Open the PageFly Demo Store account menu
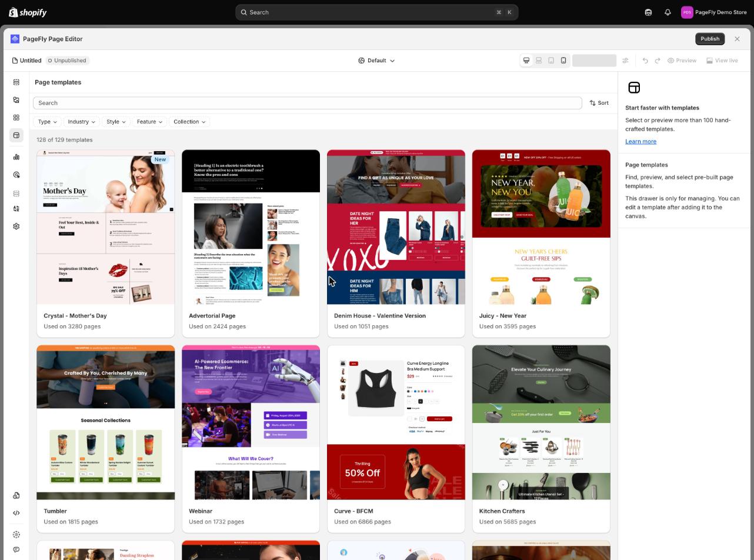The height and width of the screenshot is (560, 754). point(714,12)
